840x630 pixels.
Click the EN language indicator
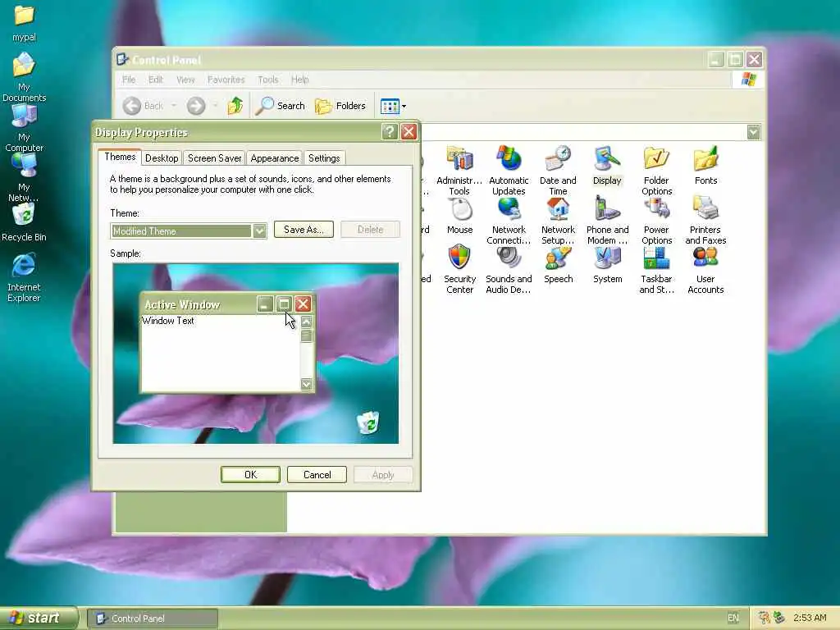tap(733, 619)
